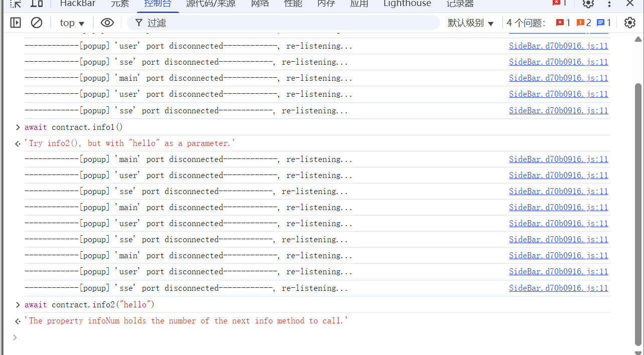The width and height of the screenshot is (644, 355).
Task: Open the "top" JavaScript context dropdown
Action: tap(72, 23)
